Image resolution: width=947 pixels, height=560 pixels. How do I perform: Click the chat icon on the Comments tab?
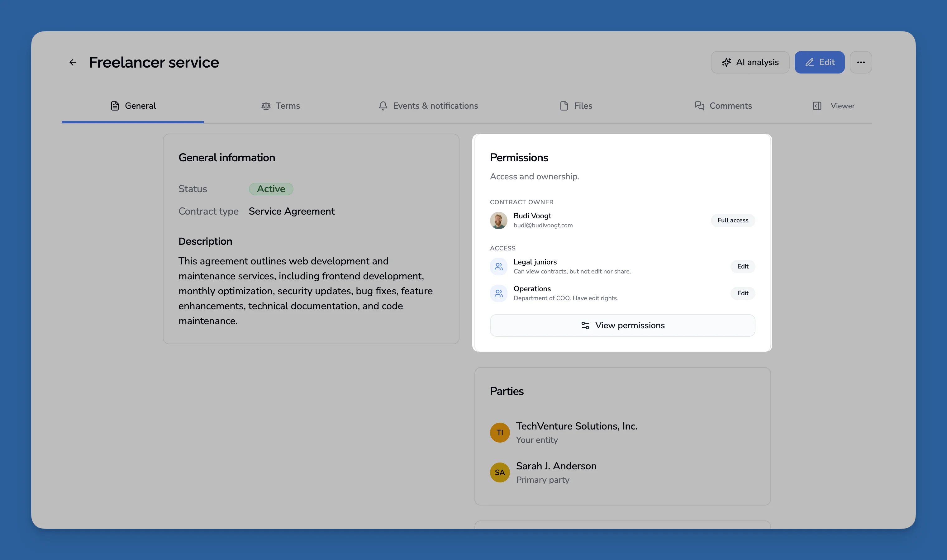coord(699,106)
